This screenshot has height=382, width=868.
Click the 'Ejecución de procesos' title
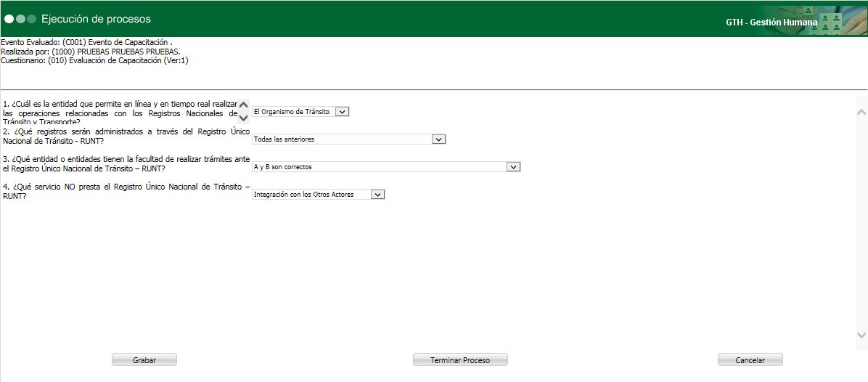[x=96, y=19]
